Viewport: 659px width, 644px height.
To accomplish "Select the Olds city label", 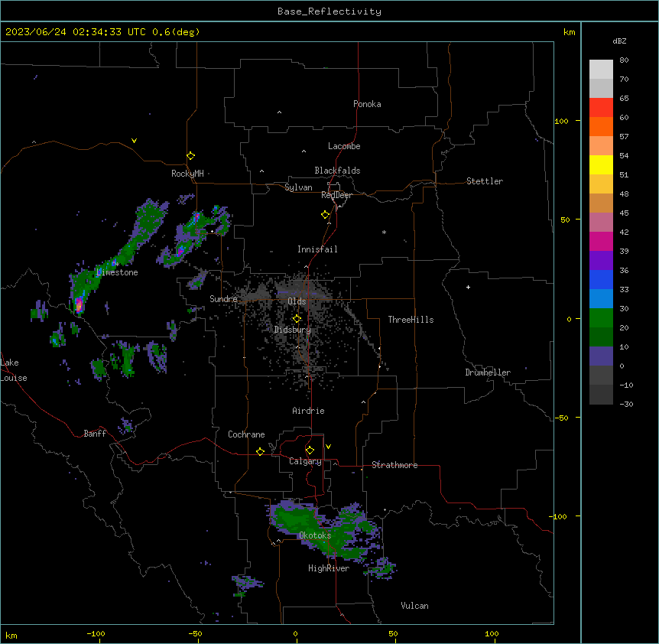I will [x=297, y=301].
